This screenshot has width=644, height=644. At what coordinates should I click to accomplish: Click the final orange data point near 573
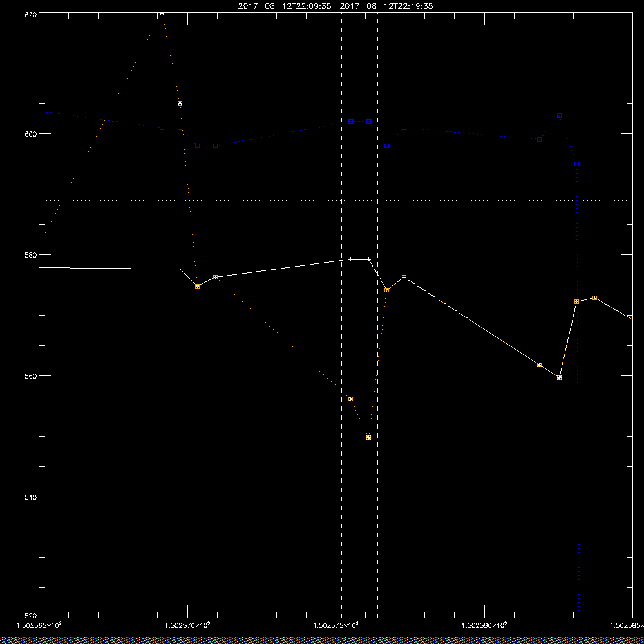(x=594, y=298)
